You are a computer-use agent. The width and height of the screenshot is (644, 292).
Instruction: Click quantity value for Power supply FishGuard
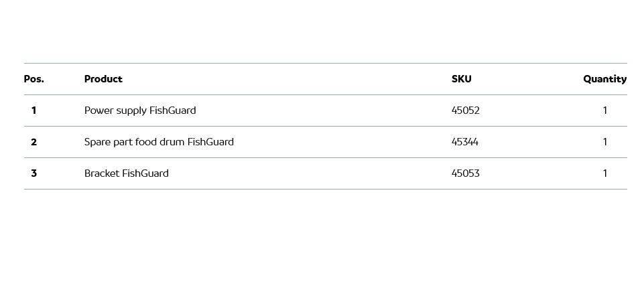pos(604,111)
